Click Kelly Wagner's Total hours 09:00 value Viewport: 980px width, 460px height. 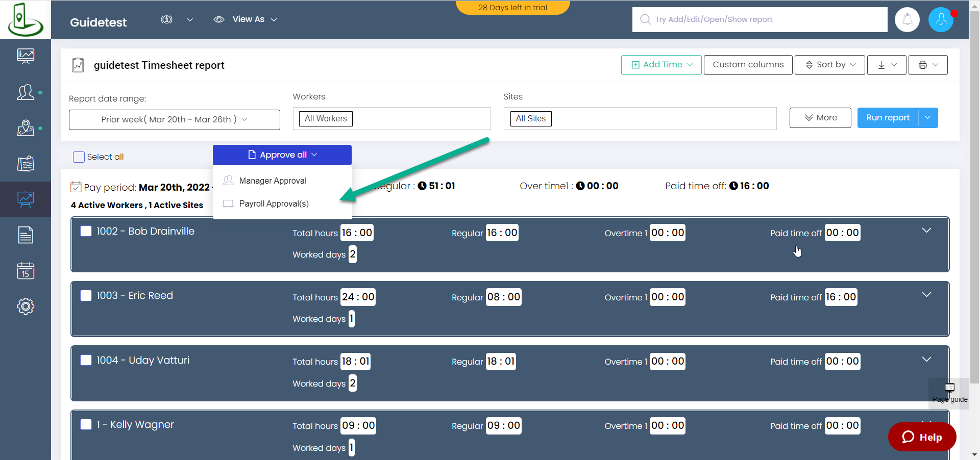coord(358,426)
